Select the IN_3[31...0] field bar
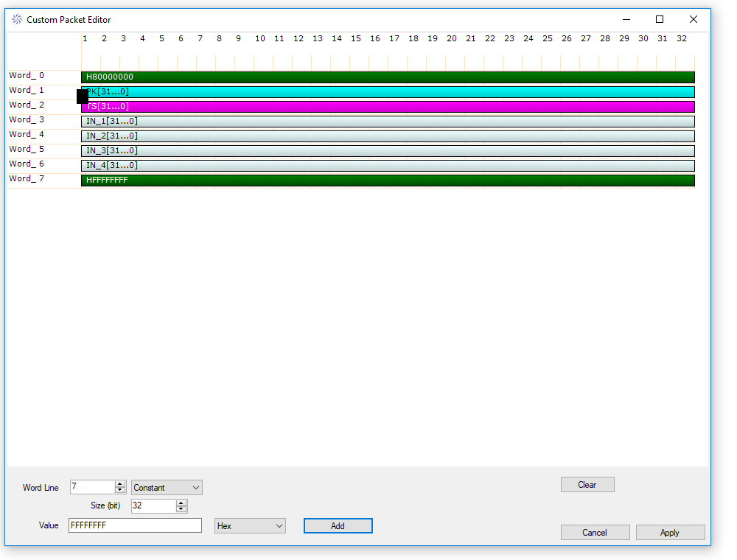 pos(388,151)
